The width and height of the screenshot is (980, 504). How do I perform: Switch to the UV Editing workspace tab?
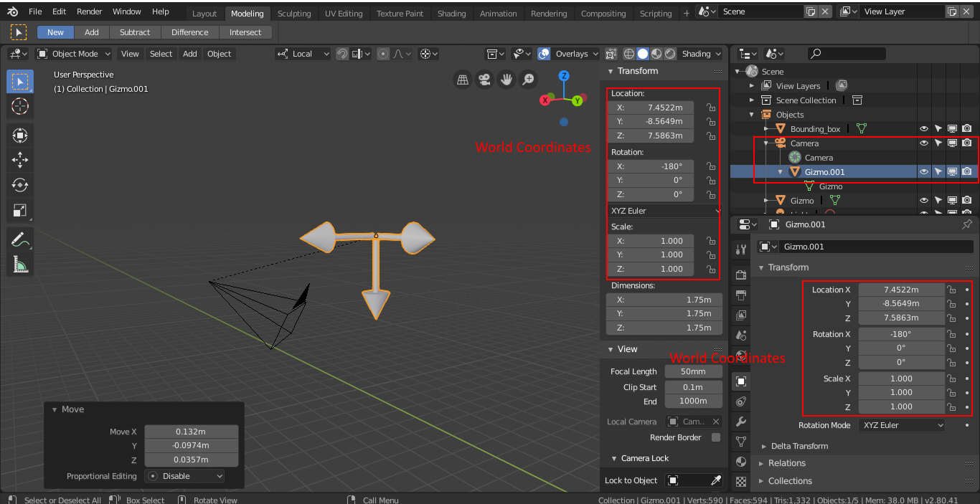click(x=344, y=14)
